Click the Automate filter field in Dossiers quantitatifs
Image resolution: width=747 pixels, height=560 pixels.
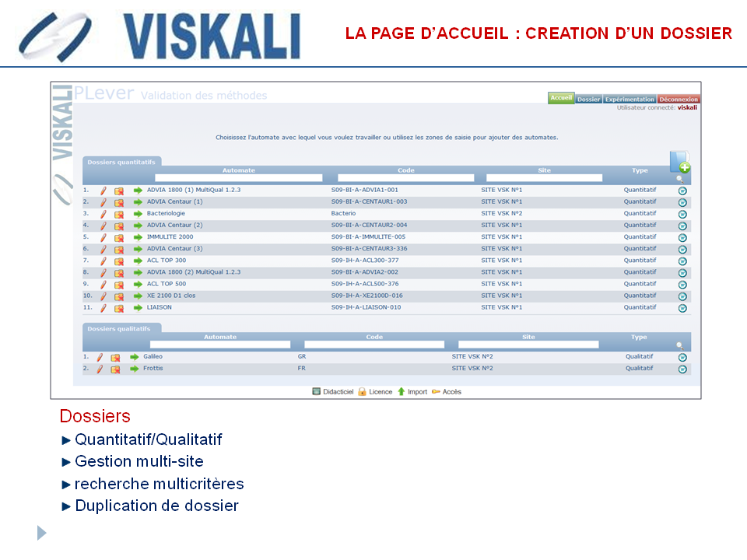[239, 178]
